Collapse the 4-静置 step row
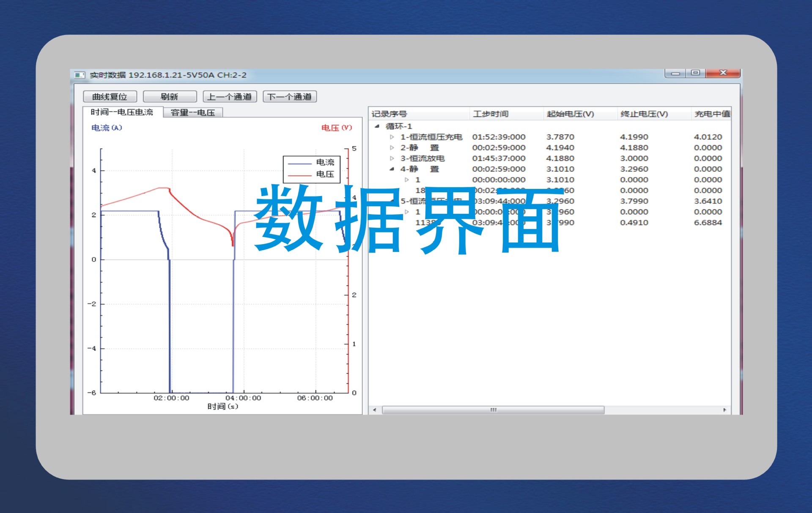The width and height of the screenshot is (812, 513). tap(392, 169)
